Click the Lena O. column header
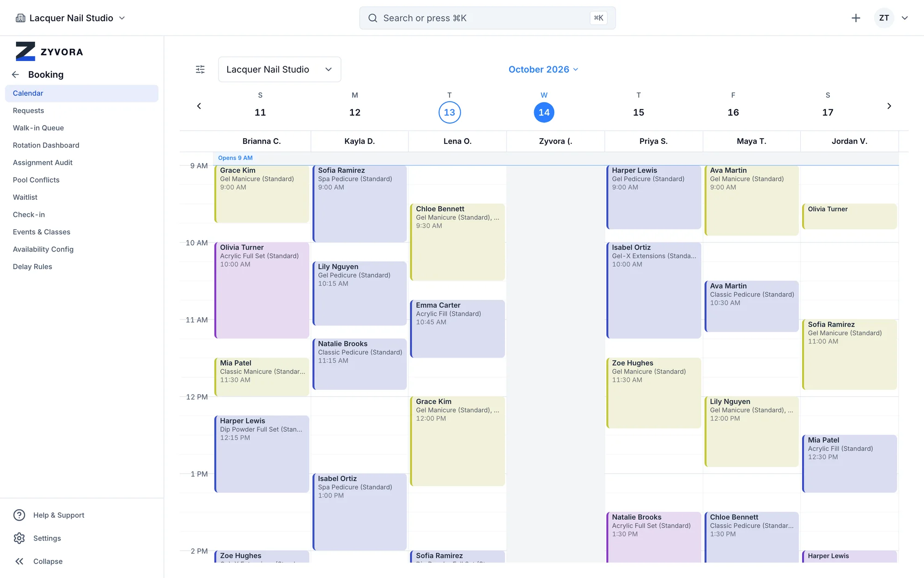 click(x=457, y=141)
